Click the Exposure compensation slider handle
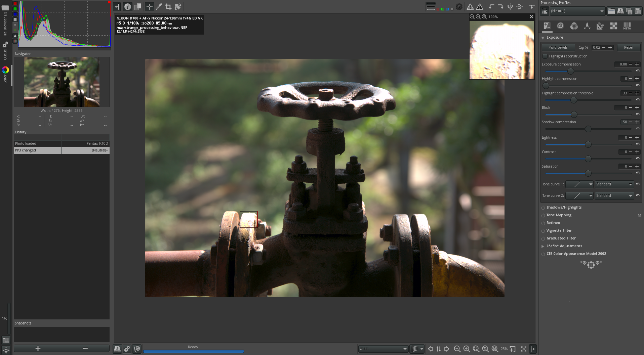This screenshot has width=644, height=355. tap(570, 71)
